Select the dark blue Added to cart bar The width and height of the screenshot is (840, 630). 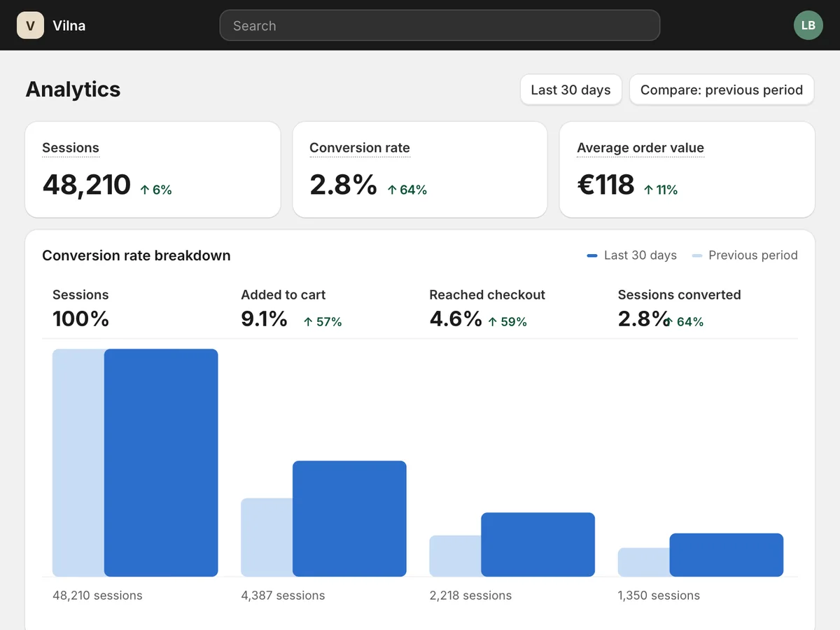pos(349,519)
